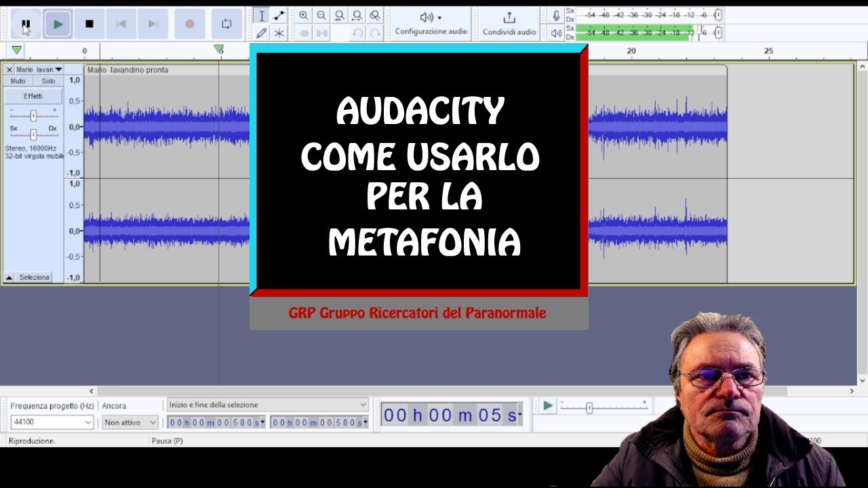The image size is (868, 488).
Task: Select the Multi-tool asterisk icon
Action: point(279,33)
